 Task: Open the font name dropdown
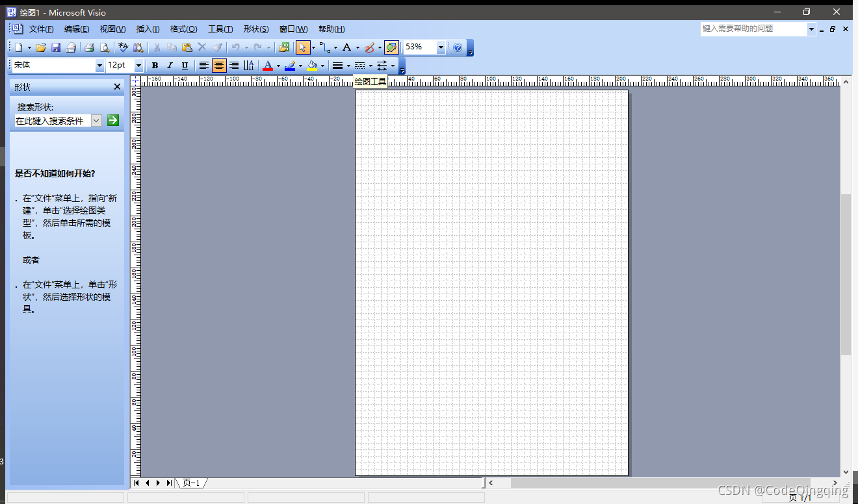[99, 66]
